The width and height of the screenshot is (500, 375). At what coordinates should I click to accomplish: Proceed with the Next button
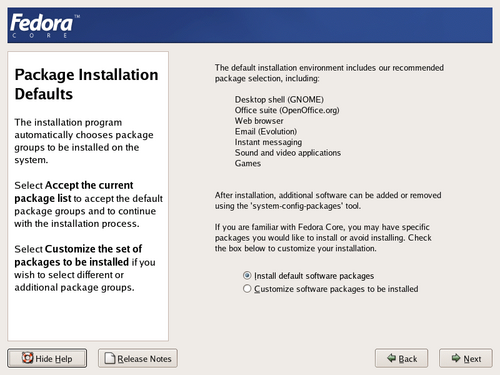pyautogui.click(x=466, y=358)
